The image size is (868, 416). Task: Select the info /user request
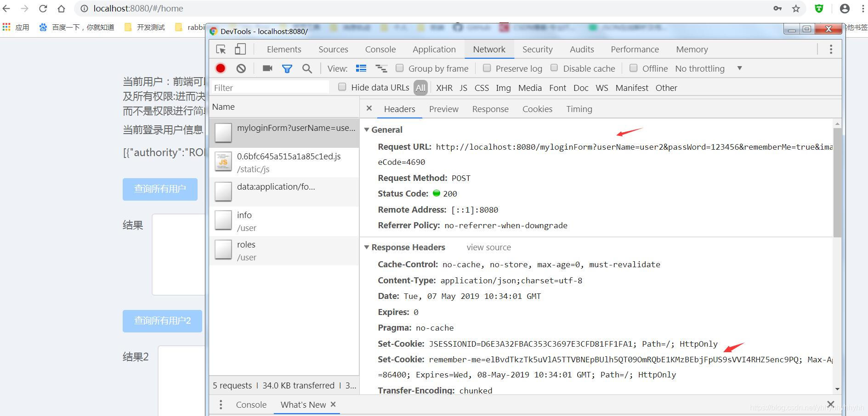[x=284, y=221]
